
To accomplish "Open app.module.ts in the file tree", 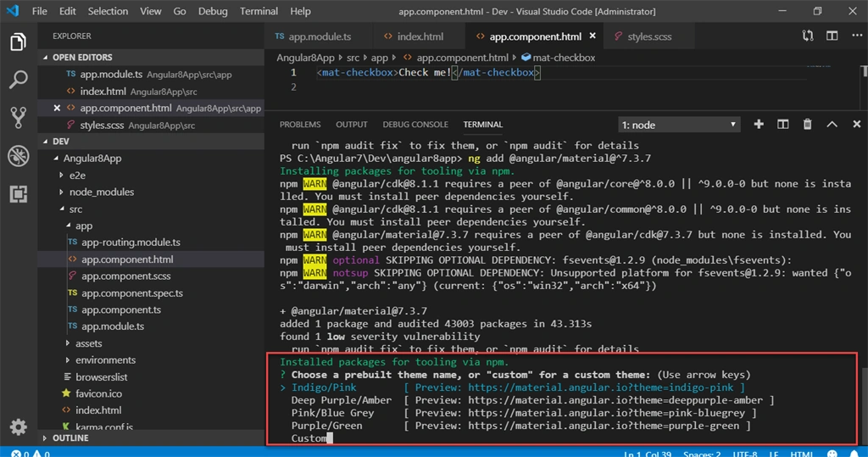I will click(x=113, y=326).
